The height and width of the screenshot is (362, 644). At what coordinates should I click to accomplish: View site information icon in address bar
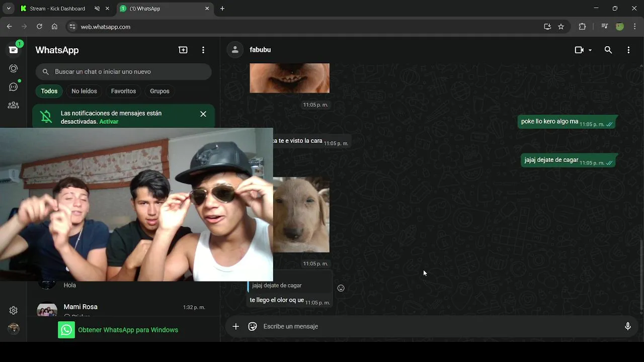(x=72, y=27)
